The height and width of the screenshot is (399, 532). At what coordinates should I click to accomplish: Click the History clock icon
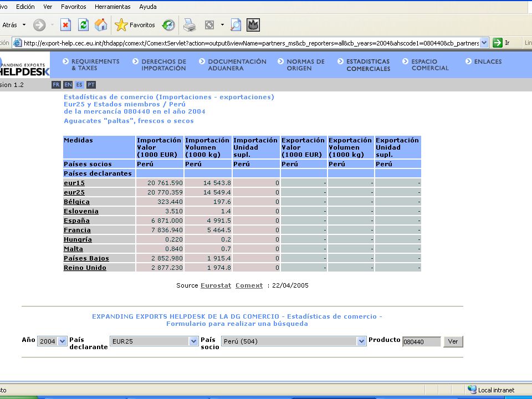tap(168, 25)
